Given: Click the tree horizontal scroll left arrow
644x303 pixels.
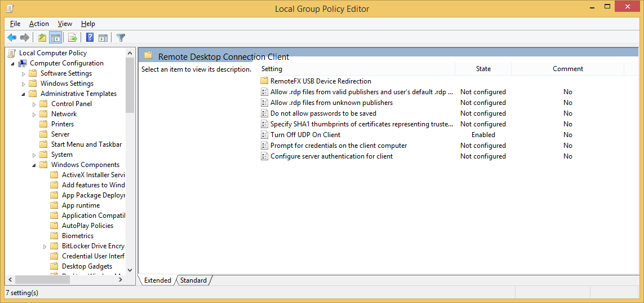Looking at the screenshot, I should click(10, 279).
